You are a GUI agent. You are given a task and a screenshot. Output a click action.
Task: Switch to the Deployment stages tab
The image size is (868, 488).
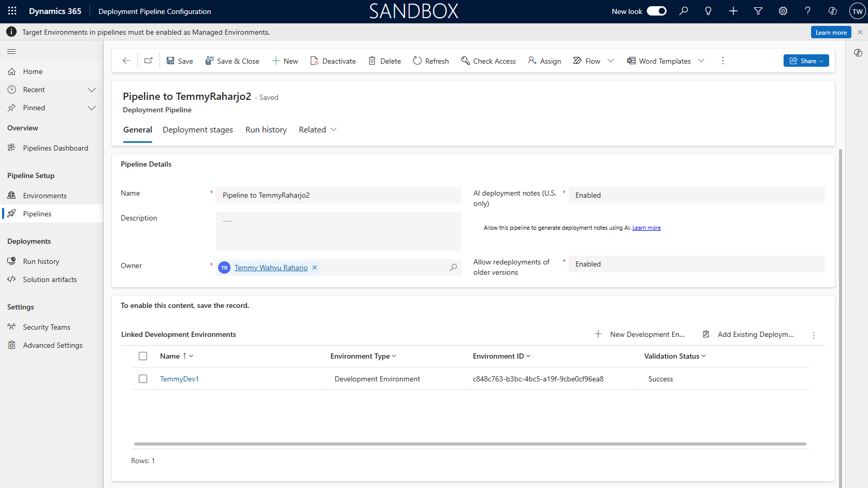pos(198,130)
